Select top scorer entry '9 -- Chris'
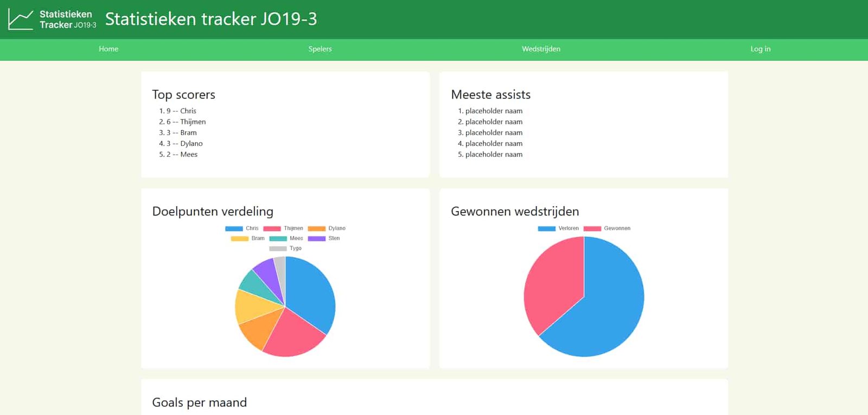 [x=181, y=111]
